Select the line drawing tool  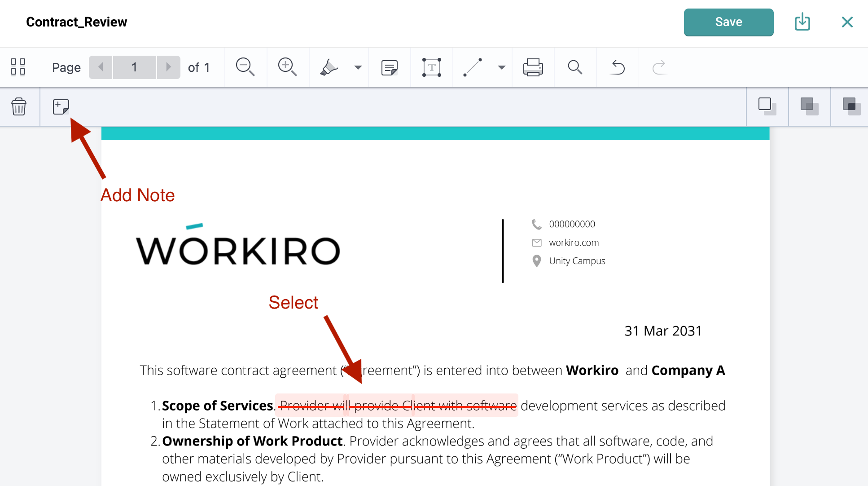click(x=473, y=67)
